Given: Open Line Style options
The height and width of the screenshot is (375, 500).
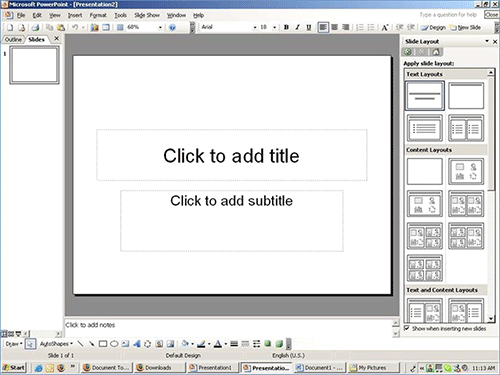Looking at the screenshot, I should click(x=234, y=344).
